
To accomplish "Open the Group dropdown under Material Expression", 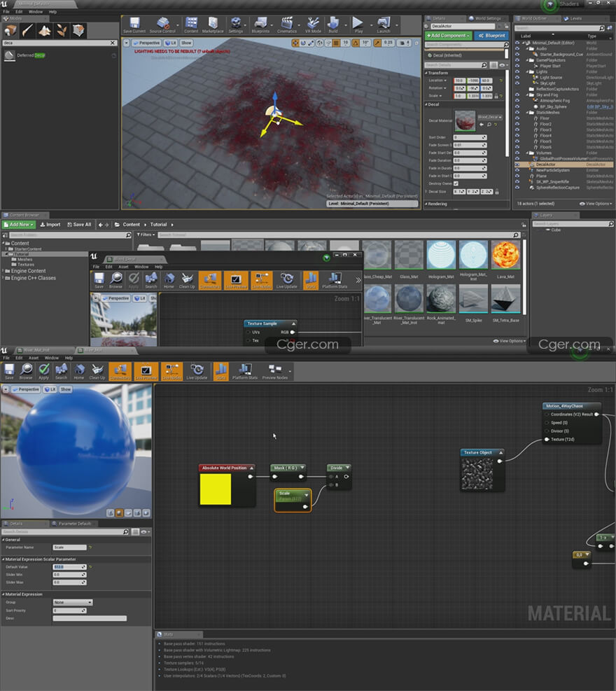I will pyautogui.click(x=73, y=602).
